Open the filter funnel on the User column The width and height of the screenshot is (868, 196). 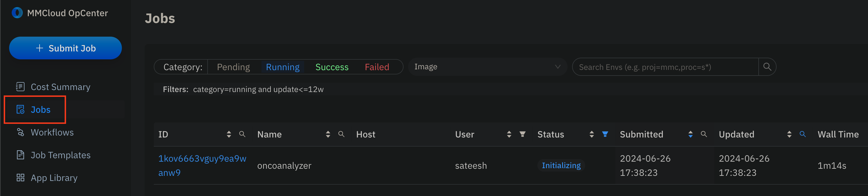pos(522,134)
